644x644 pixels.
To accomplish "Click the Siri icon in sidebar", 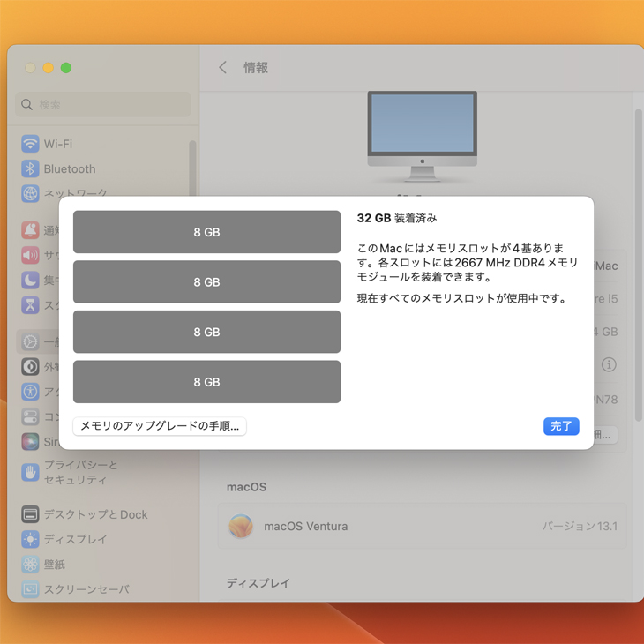I will click(x=30, y=441).
